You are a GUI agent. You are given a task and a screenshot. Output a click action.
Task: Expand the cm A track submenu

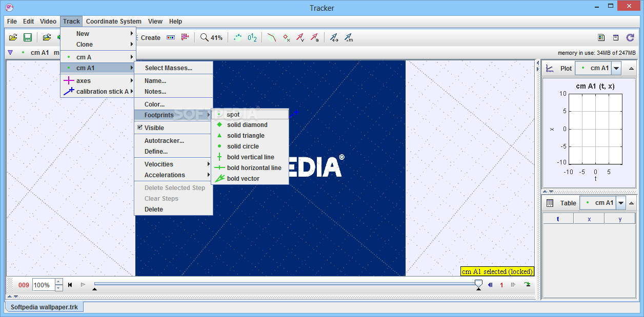tap(98, 57)
